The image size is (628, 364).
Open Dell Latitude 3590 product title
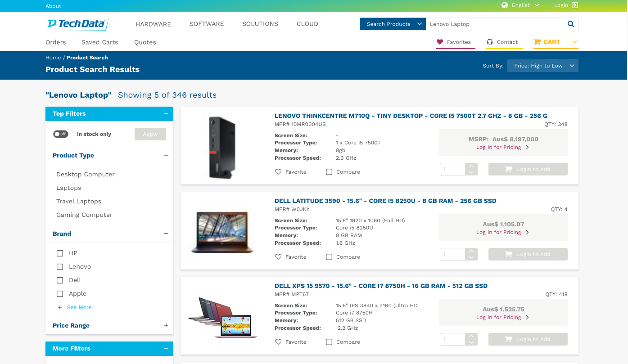(385, 201)
